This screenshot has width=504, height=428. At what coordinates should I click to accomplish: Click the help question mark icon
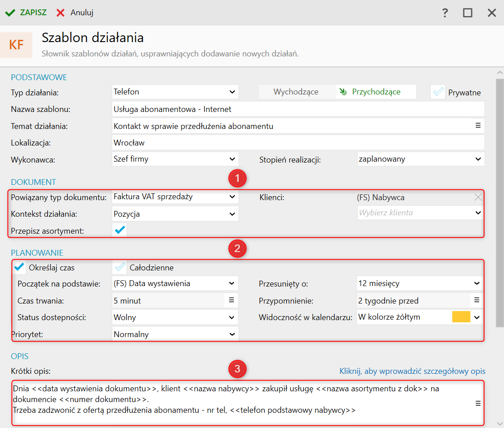coord(445,13)
